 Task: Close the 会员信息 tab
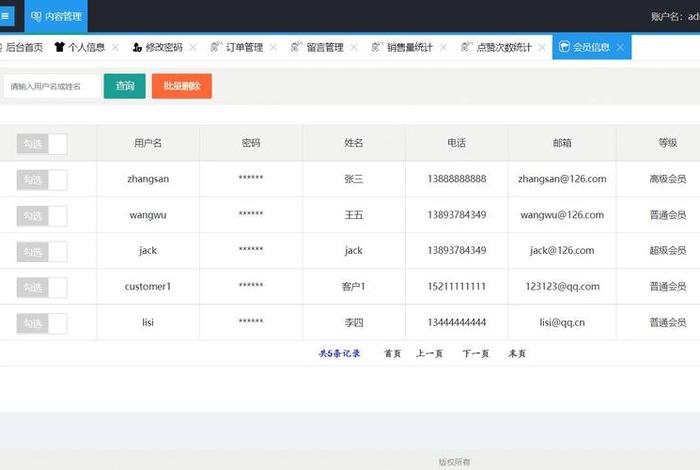(620, 47)
